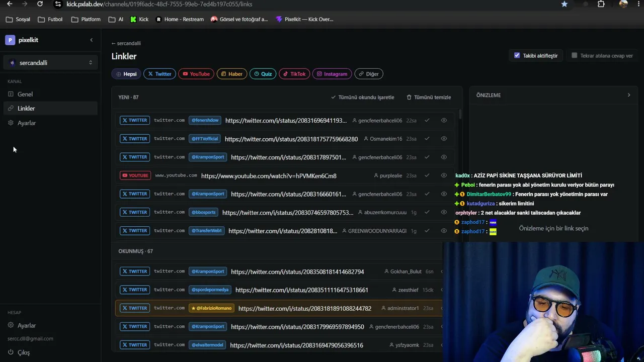
Task: Mark the 208316660161 KramponSport link as read
Action: (x=427, y=194)
